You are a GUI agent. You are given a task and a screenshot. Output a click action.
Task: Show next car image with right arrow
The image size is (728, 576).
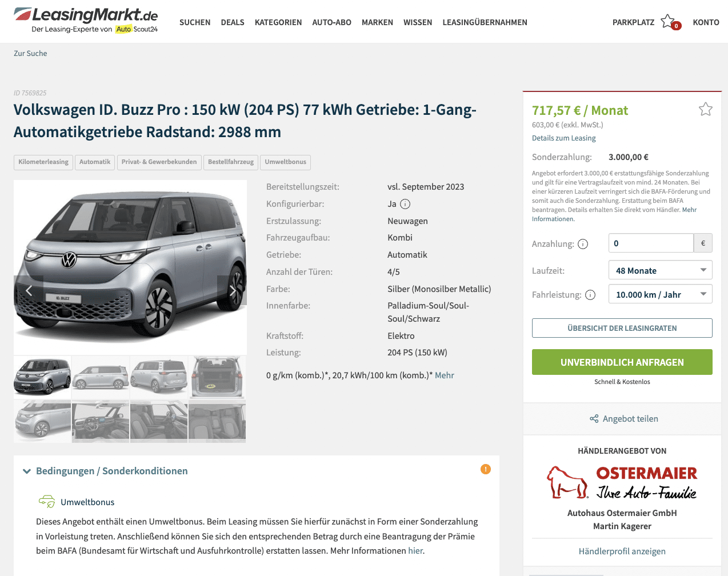coord(232,290)
